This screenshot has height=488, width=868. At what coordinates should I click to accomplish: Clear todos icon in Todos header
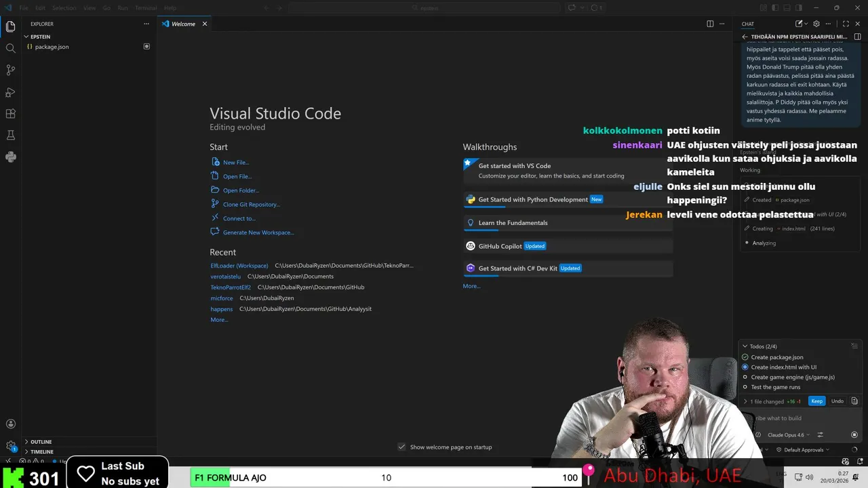coord(854,346)
